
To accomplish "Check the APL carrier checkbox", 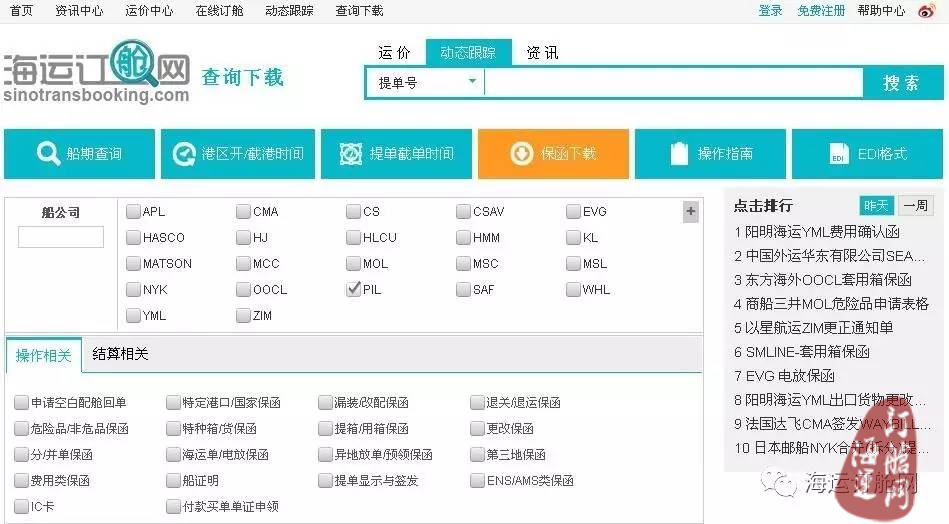I will point(133,211).
